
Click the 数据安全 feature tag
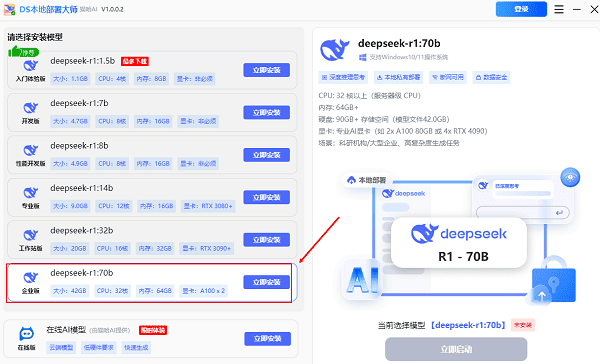491,77
